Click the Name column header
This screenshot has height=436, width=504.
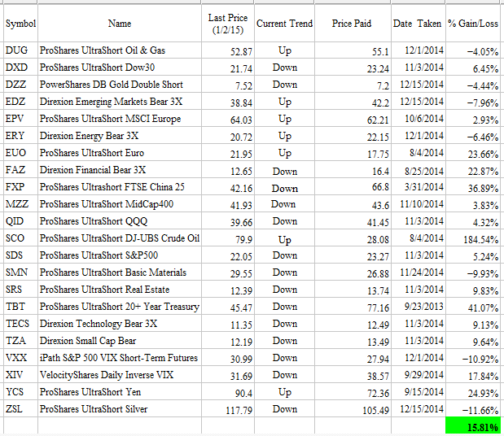(120, 23)
